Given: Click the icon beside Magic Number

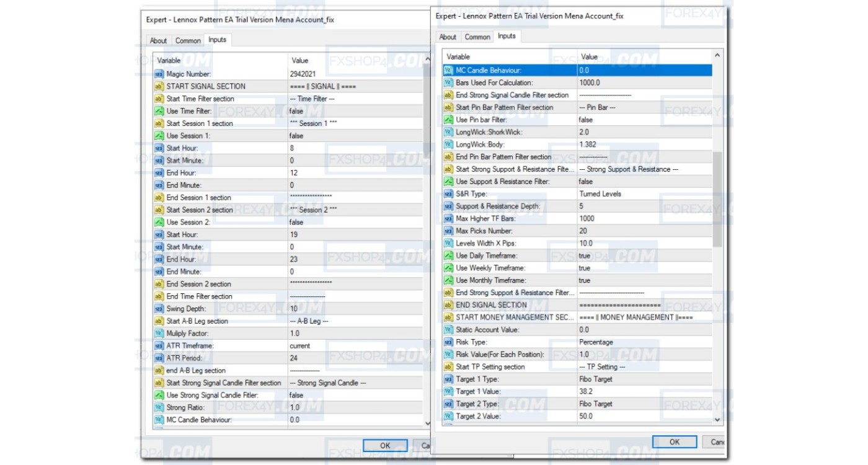Looking at the screenshot, I should click(x=159, y=74).
